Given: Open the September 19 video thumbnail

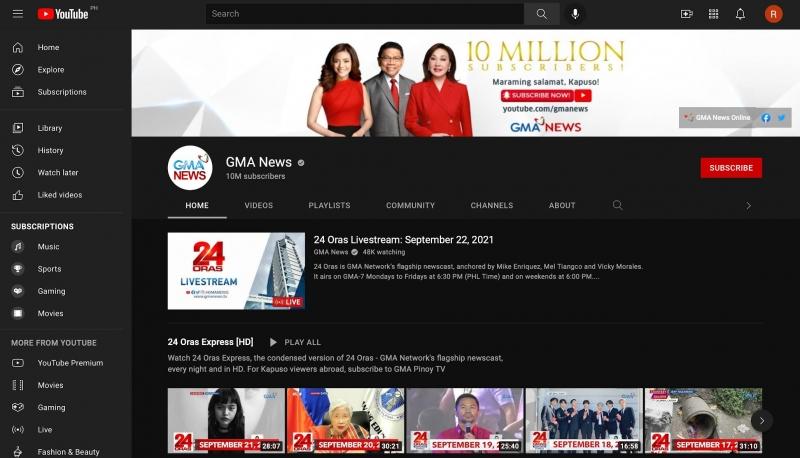Looking at the screenshot, I should [x=465, y=421].
